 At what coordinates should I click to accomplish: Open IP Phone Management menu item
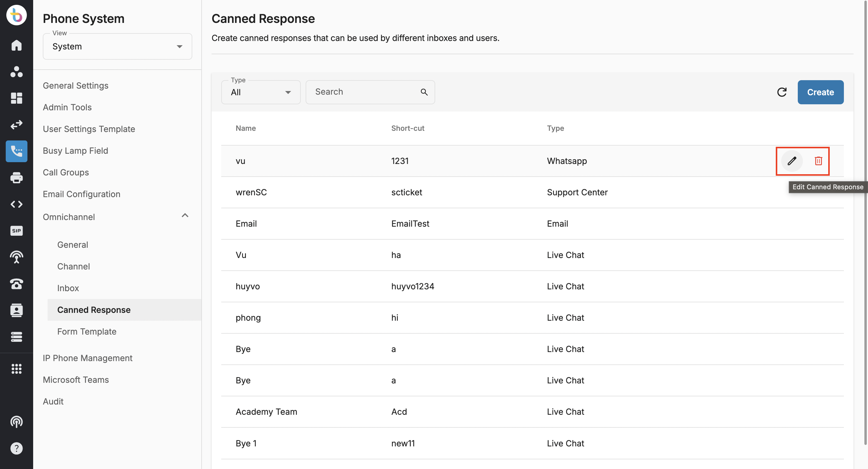point(87,358)
